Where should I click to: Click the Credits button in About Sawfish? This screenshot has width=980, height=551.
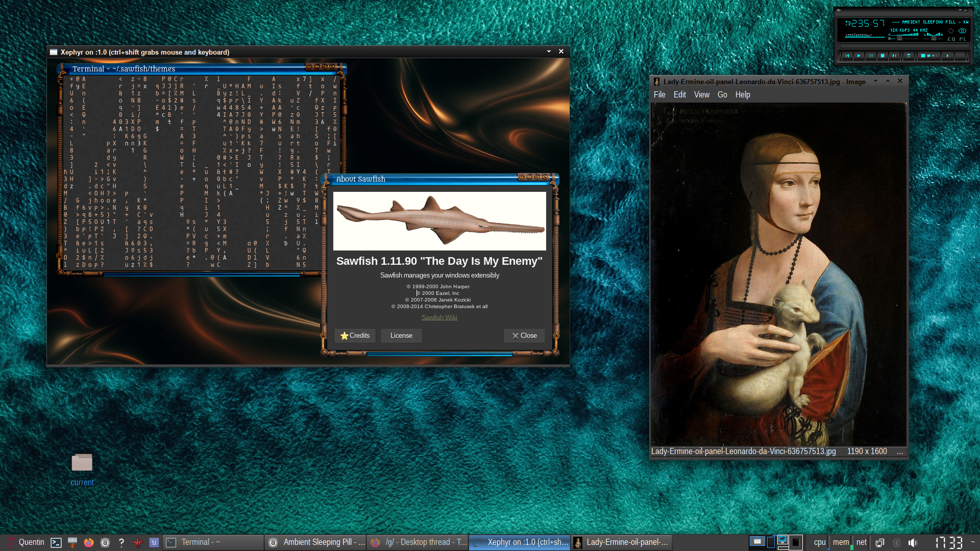[355, 336]
